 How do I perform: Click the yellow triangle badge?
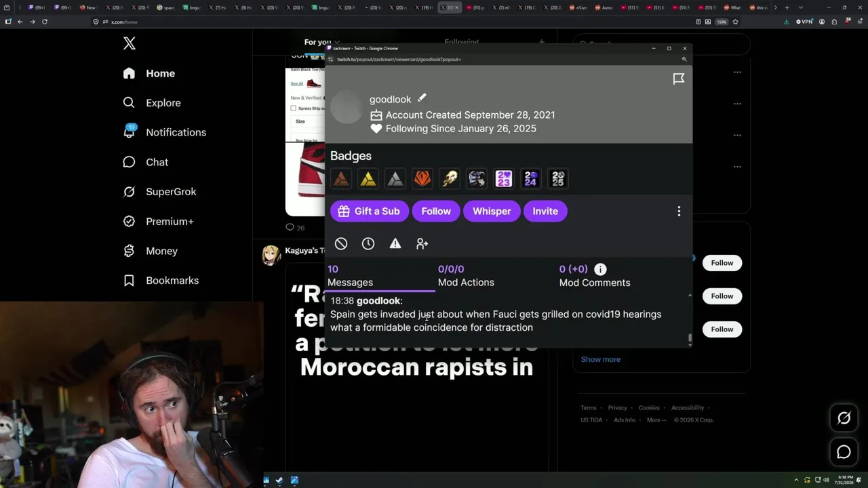point(368,179)
